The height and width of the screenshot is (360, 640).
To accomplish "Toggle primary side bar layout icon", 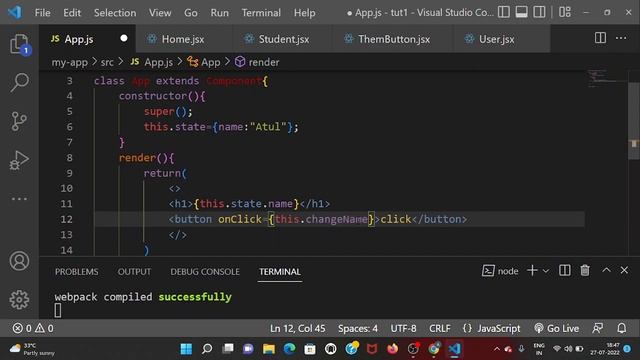I will [x=504, y=12].
